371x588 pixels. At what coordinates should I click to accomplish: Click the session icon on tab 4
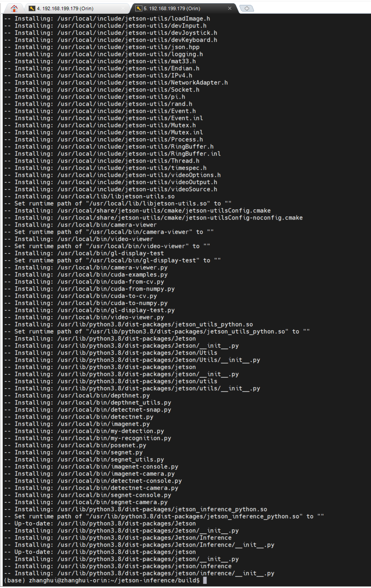pos(32,8)
